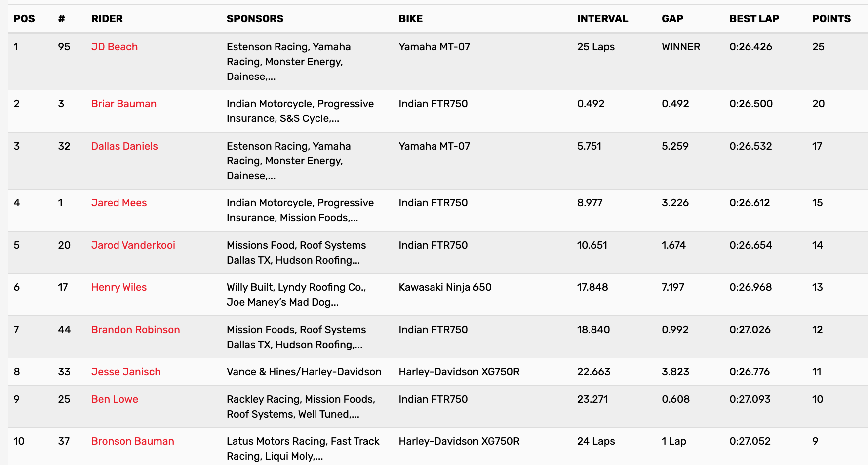Click the GAP column header
The image size is (868, 465).
[672, 19]
